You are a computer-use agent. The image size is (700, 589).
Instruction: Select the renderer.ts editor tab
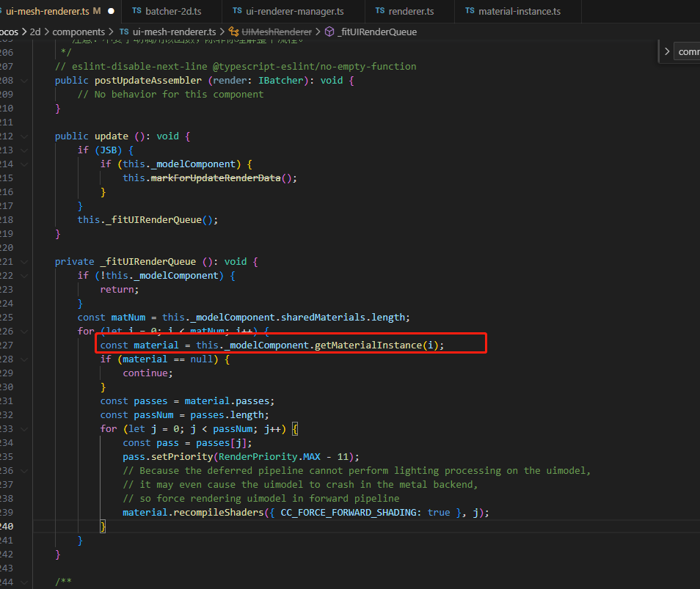click(x=410, y=11)
